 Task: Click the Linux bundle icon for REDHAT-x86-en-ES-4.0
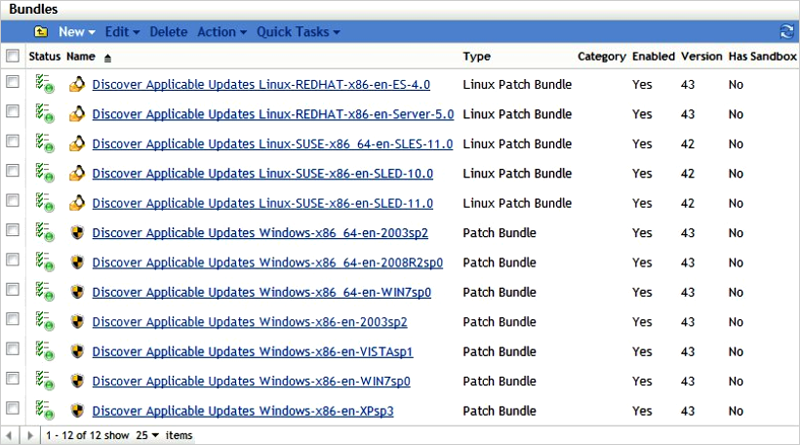[x=77, y=84]
